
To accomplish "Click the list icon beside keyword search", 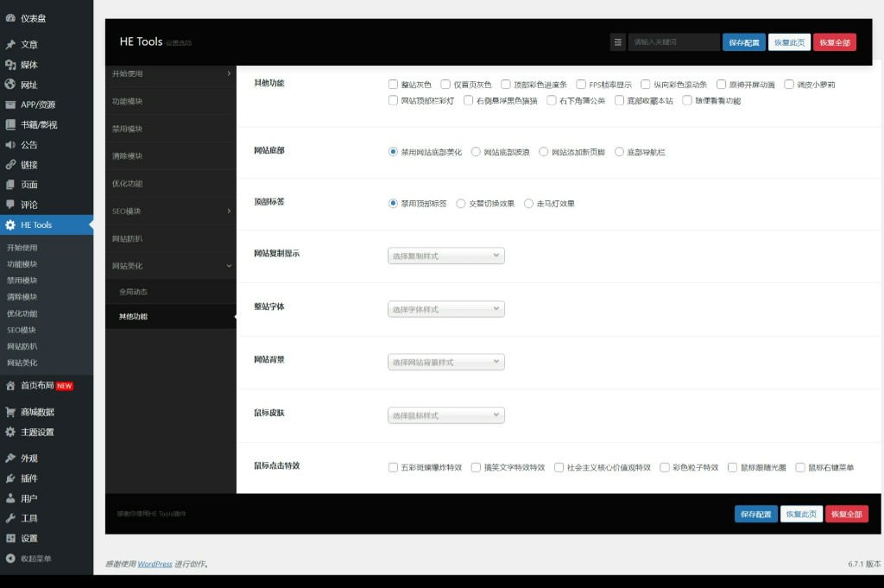I will click(x=618, y=42).
